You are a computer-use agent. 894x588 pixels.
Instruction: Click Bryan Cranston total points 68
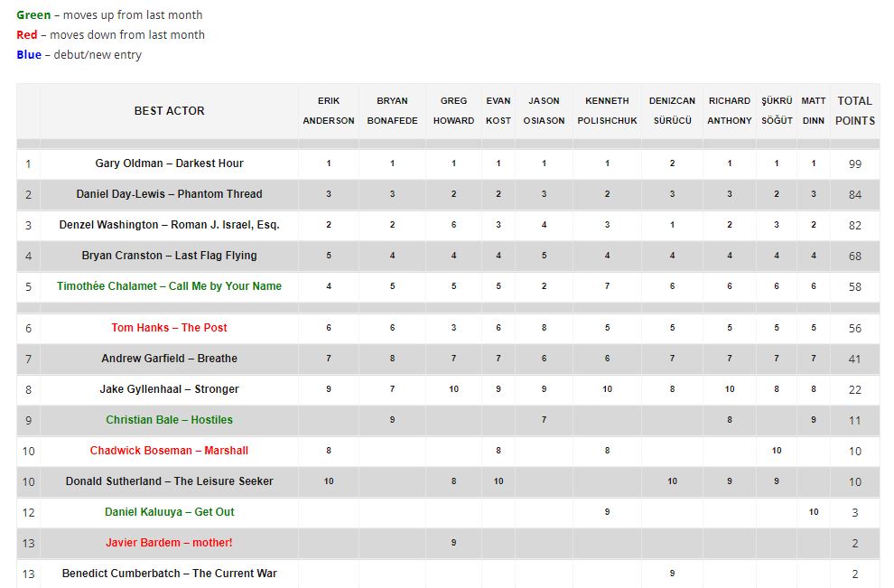click(x=854, y=257)
